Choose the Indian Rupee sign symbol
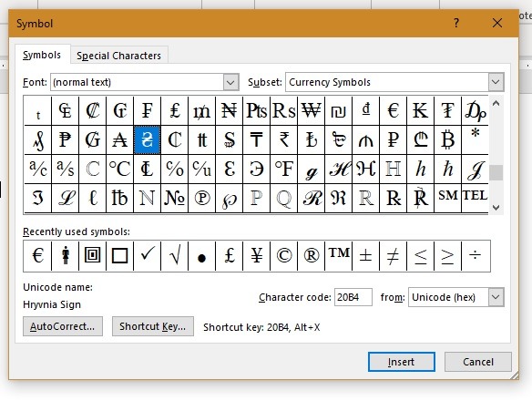The width and height of the screenshot is (532, 401). [x=283, y=139]
